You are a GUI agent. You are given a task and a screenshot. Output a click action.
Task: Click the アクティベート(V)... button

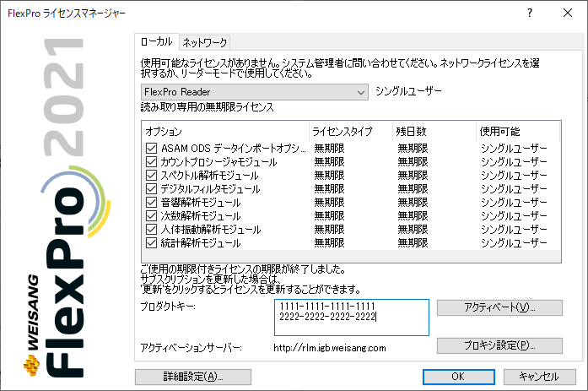499,307
